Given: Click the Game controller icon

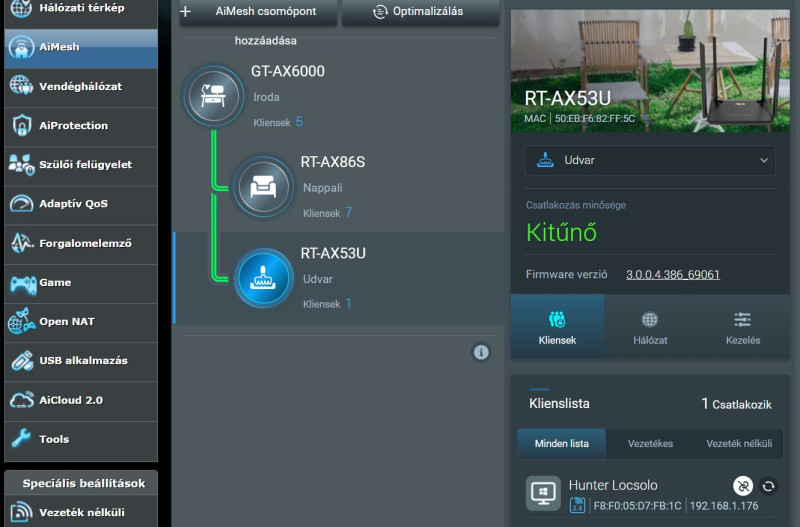Looking at the screenshot, I should click(x=23, y=284).
